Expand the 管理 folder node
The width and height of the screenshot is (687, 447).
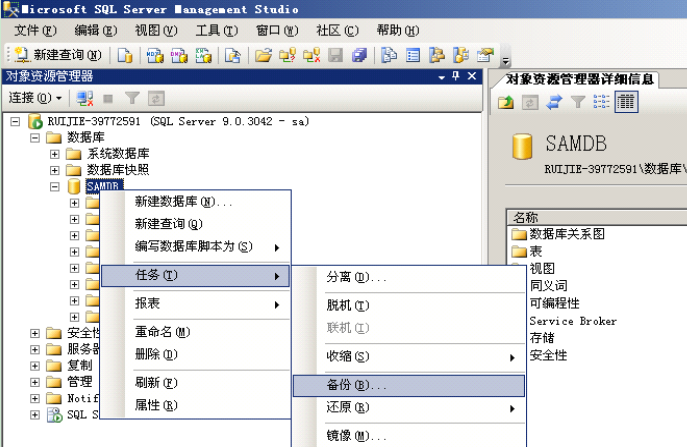35,382
